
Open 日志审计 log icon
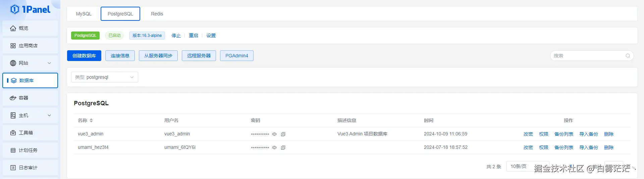point(13,168)
